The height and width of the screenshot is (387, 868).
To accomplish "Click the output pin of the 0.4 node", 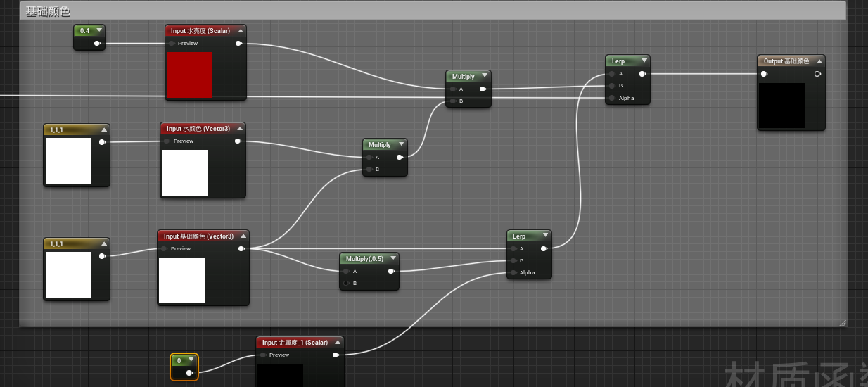I will click(97, 44).
